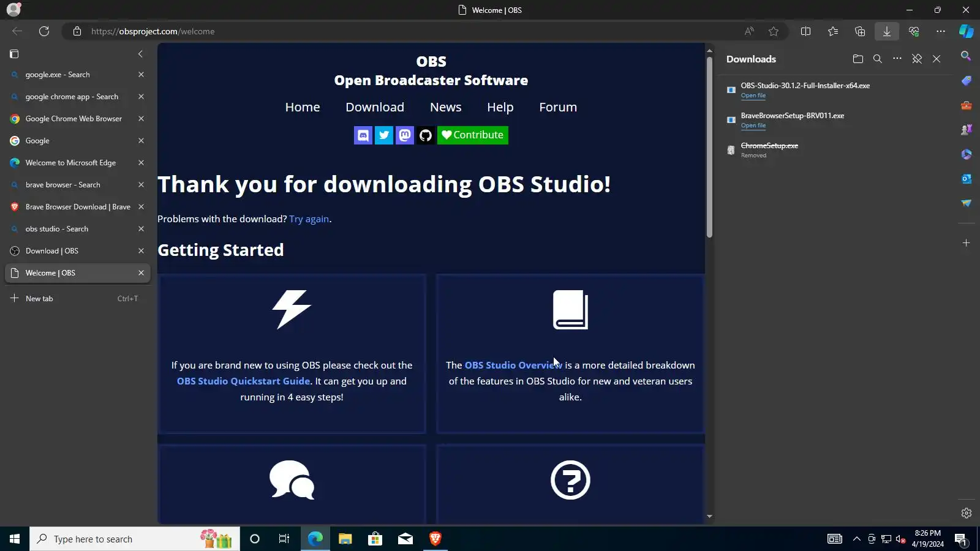Click the question mark help icon

coord(570,480)
